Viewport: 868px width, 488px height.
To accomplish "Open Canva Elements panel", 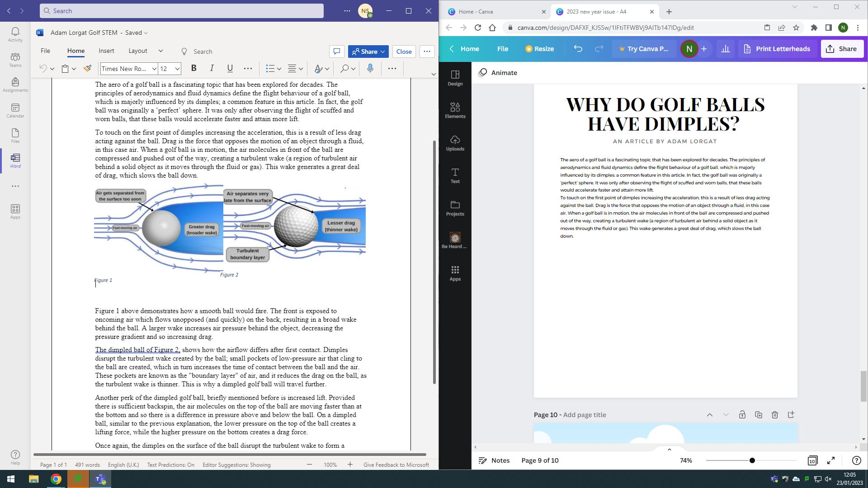I will click(455, 110).
